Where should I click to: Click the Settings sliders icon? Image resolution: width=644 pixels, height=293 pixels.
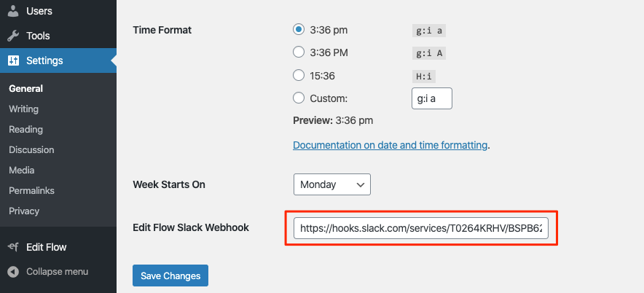[13, 60]
